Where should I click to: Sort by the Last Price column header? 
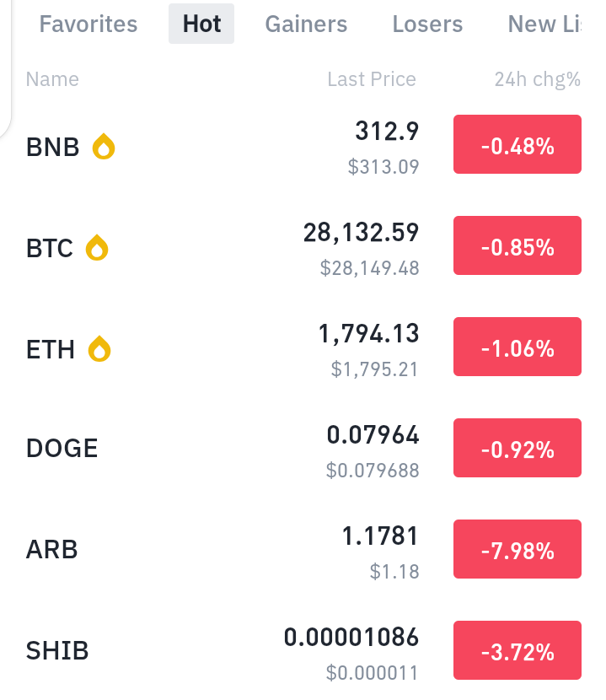pos(372,79)
